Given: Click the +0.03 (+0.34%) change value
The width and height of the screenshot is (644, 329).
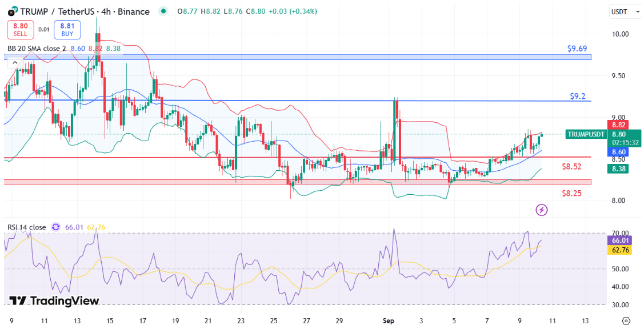Looking at the screenshot, I should pyautogui.click(x=293, y=11).
